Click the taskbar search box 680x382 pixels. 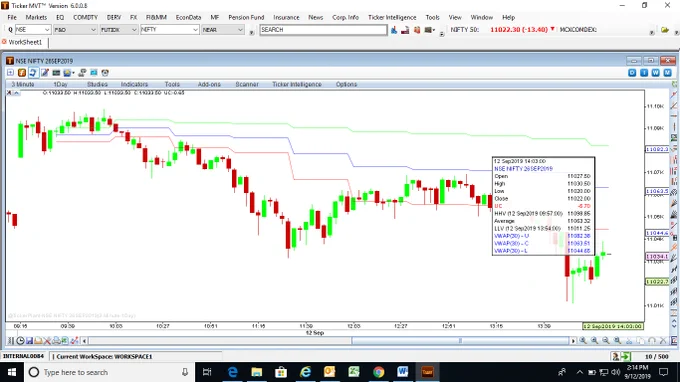point(108,372)
